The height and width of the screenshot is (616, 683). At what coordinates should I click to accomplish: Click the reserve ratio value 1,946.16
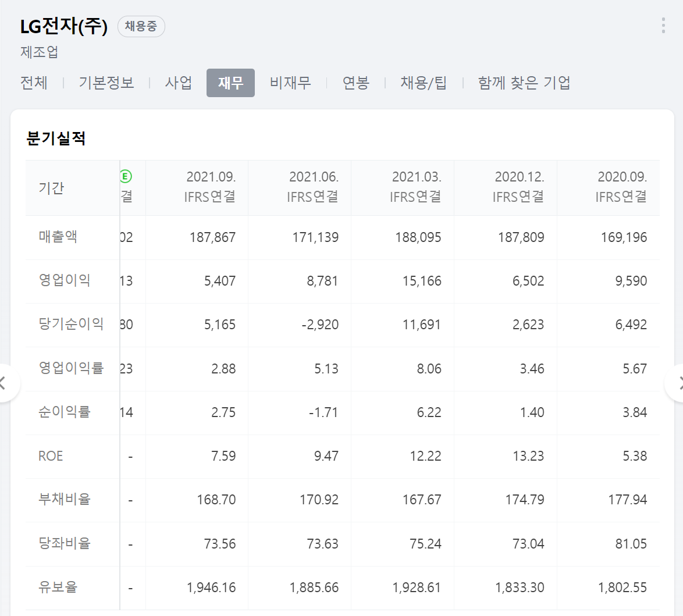(211, 587)
